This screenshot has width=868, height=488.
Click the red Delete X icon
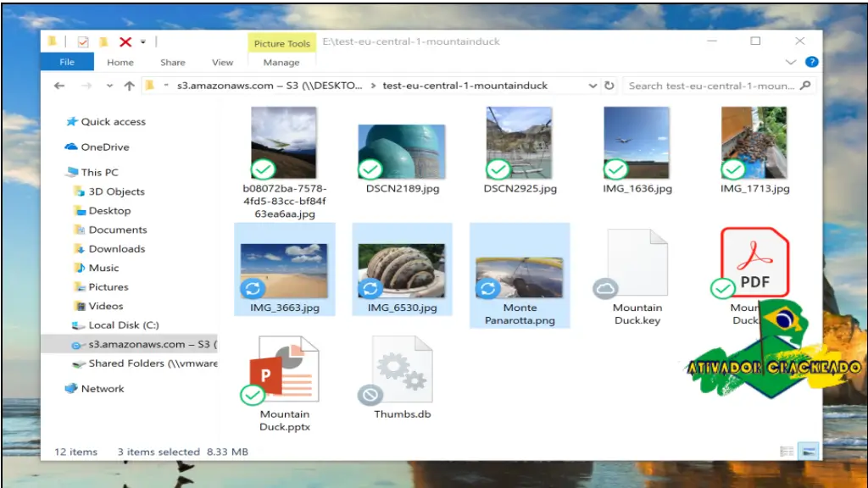pos(125,42)
